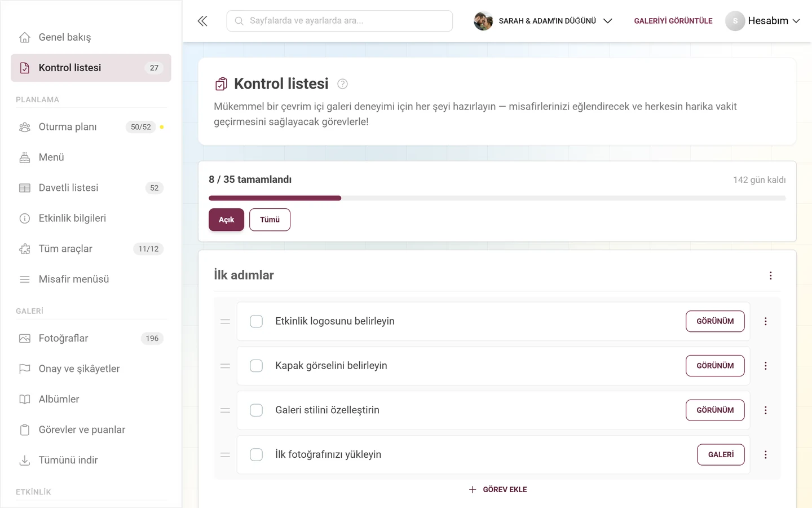Click the Etkinlik bilgileri info icon
Image resolution: width=812 pixels, height=508 pixels.
(25, 218)
